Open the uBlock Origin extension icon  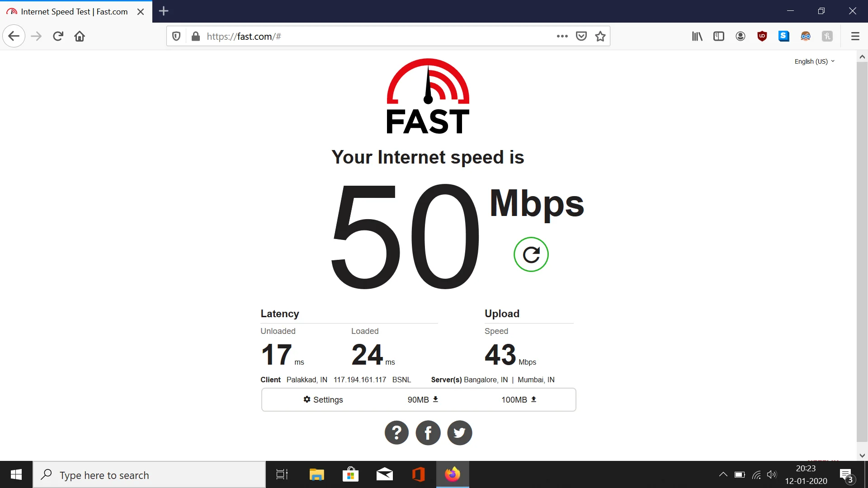click(762, 36)
